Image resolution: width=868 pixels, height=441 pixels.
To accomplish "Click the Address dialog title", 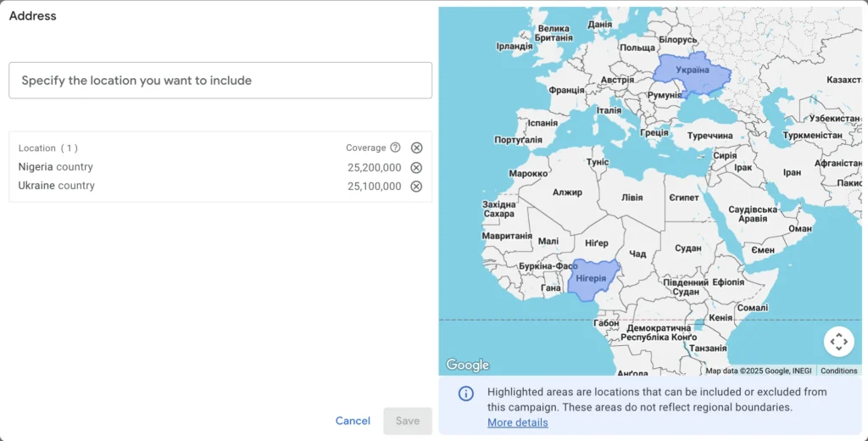I will [x=33, y=15].
